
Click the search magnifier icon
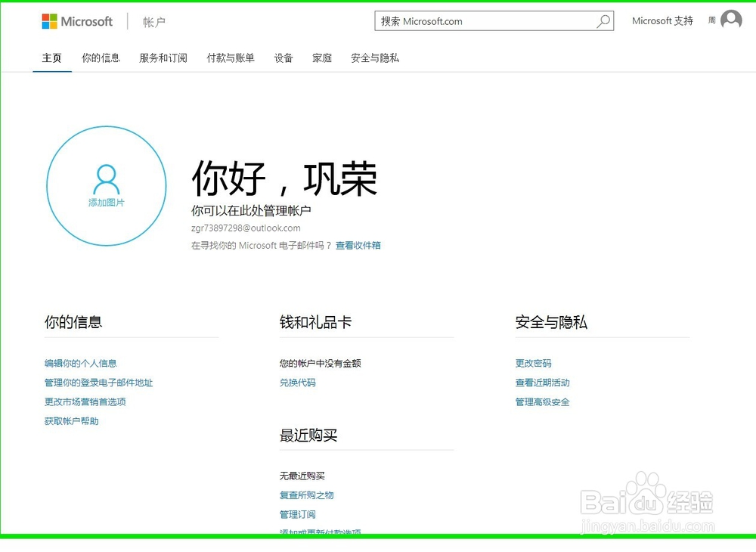point(603,21)
